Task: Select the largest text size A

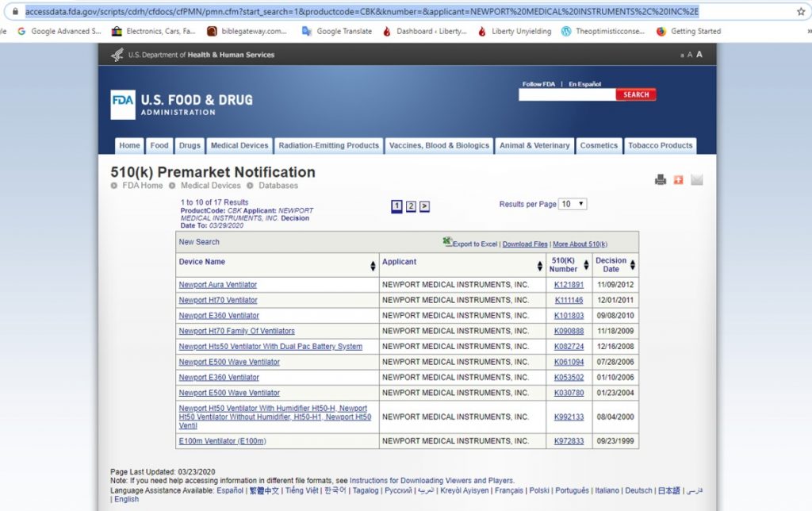Action: (699, 54)
